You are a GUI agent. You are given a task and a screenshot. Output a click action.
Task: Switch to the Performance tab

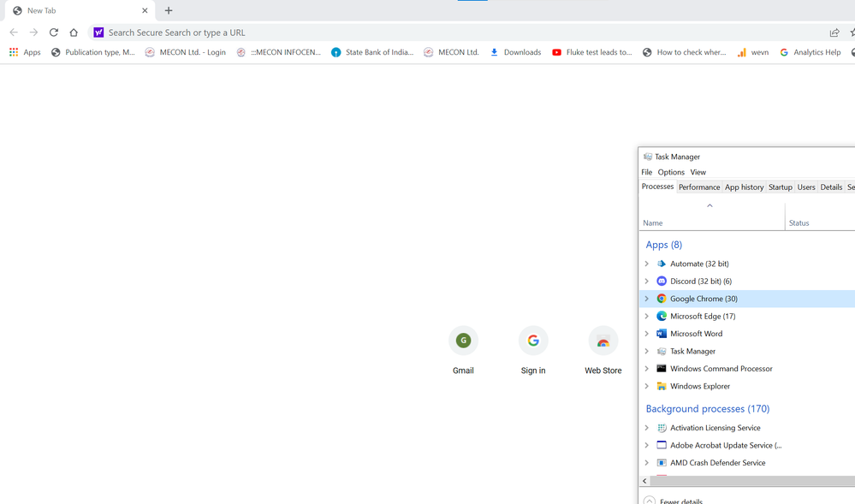(x=699, y=187)
